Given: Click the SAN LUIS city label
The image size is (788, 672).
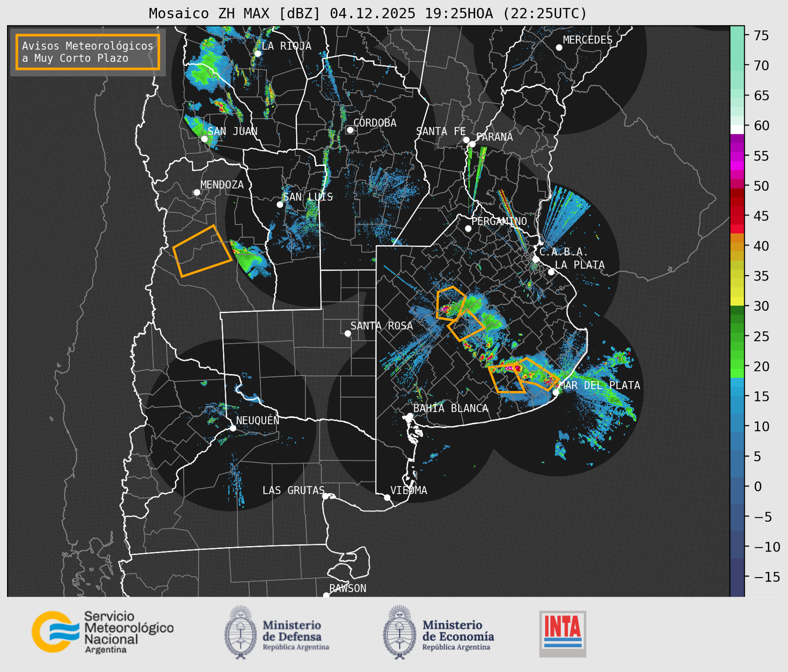Looking at the screenshot, I should 308,197.
